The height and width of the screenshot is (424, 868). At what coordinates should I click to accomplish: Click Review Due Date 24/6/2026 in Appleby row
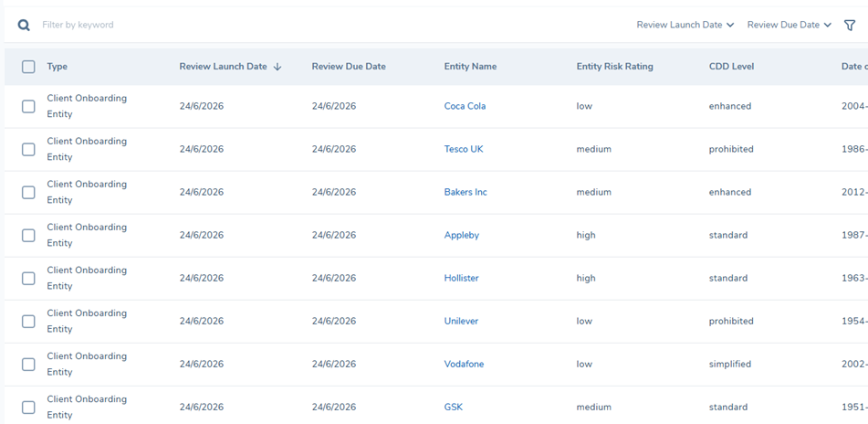(334, 235)
